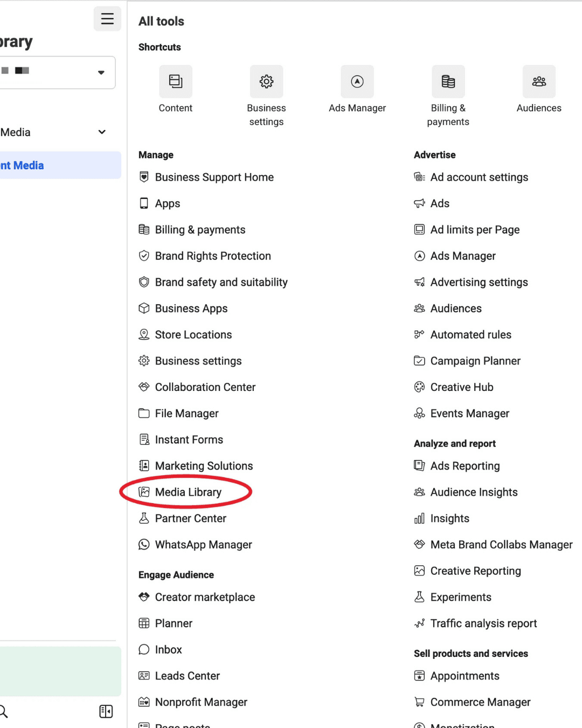Screen dimensions: 582x728
Task: Click the Store Locations pin icon
Action: 144,334
